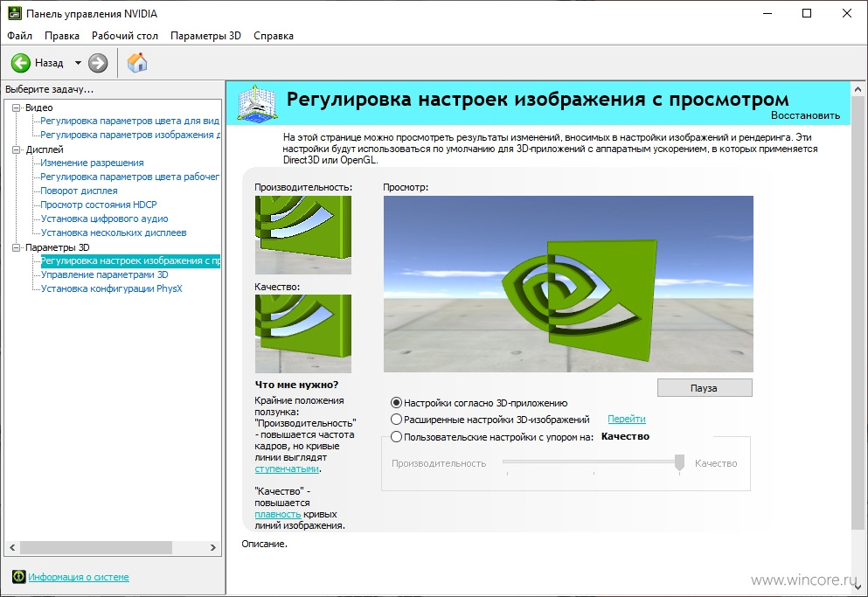868x597 pixels.
Task: Click the Качество slider end label
Action: coord(716,463)
